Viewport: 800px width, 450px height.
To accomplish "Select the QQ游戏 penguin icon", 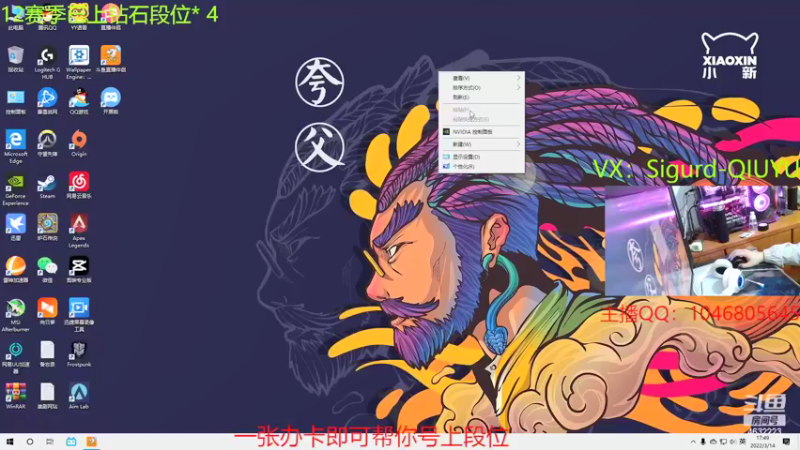I will 79,102.
